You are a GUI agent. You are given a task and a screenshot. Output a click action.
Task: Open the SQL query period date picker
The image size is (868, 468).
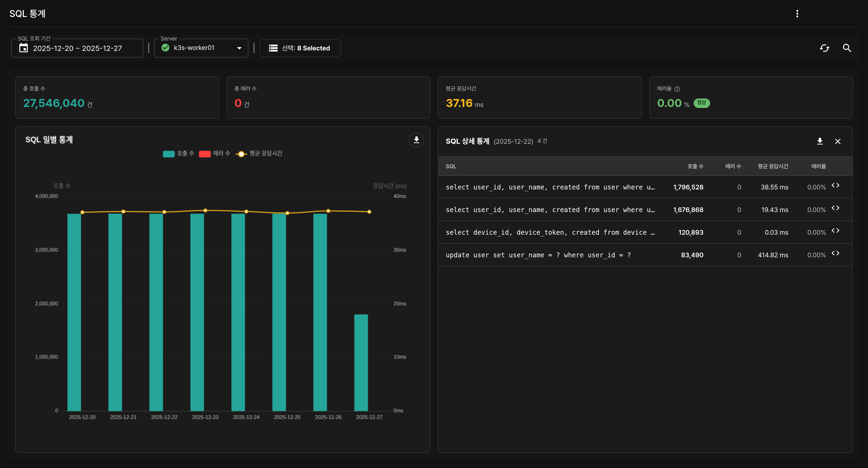77,48
